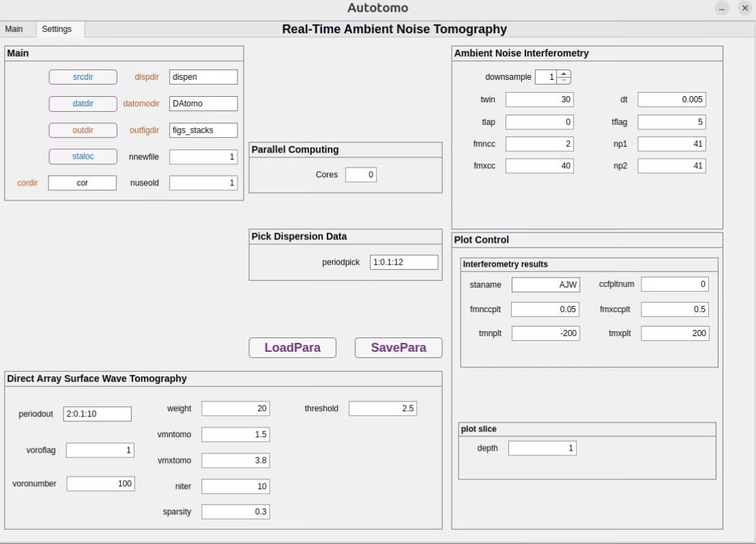
Task: Click the periodpick text field
Action: pyautogui.click(x=404, y=262)
